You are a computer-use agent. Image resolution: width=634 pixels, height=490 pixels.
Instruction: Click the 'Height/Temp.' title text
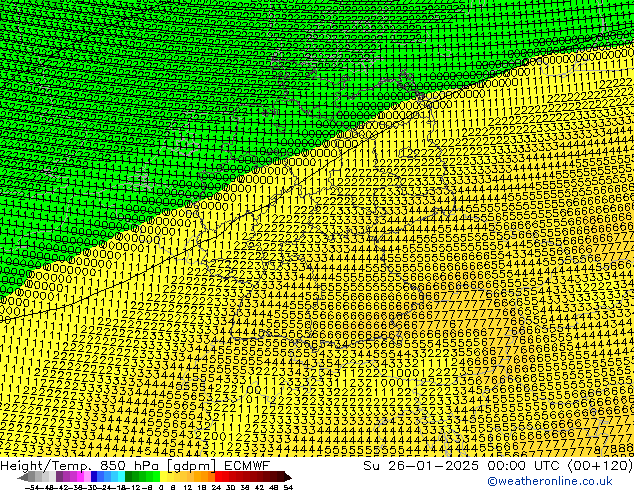pyautogui.click(x=46, y=466)
